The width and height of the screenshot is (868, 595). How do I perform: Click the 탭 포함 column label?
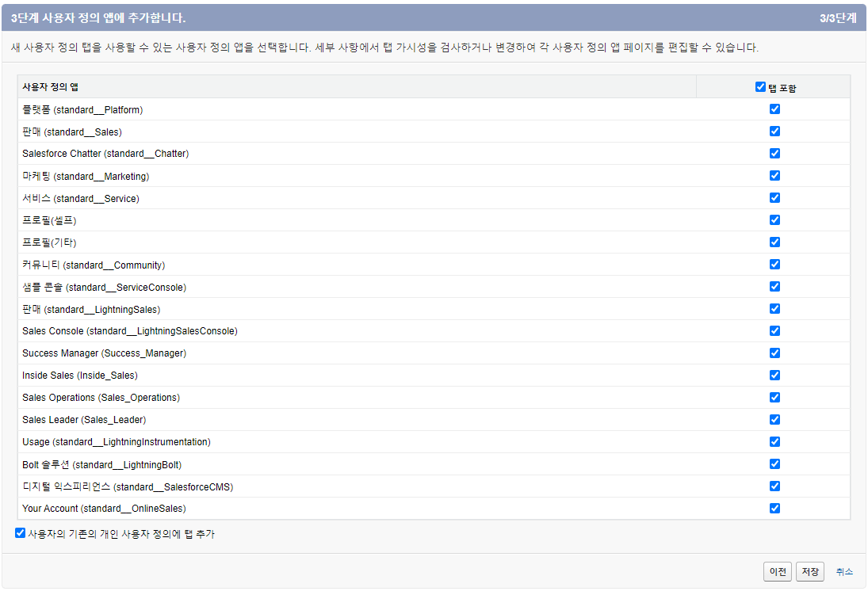tap(782, 88)
